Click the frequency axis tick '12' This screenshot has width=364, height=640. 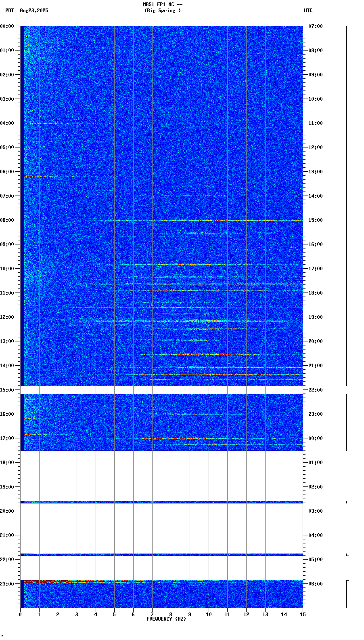click(246, 615)
